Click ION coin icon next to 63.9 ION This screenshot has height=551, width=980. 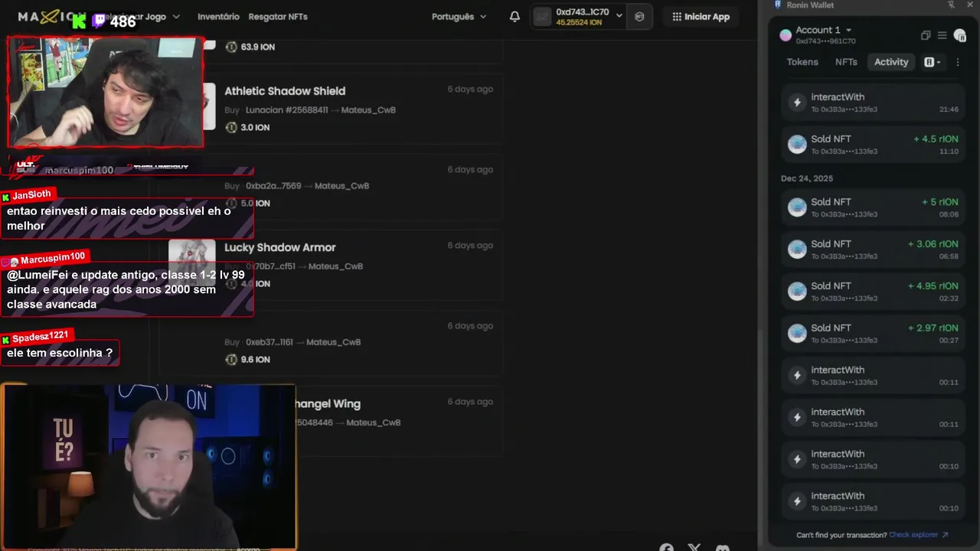(x=231, y=47)
